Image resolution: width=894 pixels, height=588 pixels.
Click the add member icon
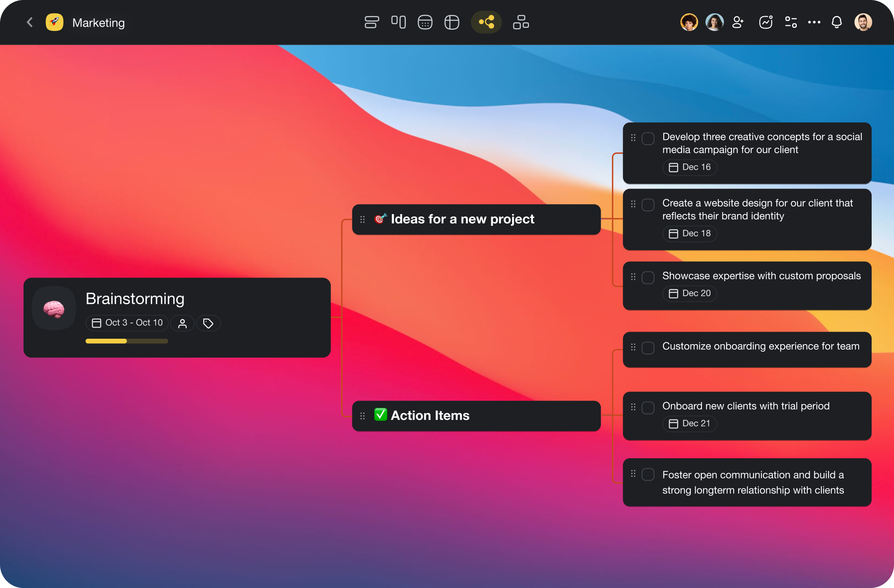[x=738, y=22]
